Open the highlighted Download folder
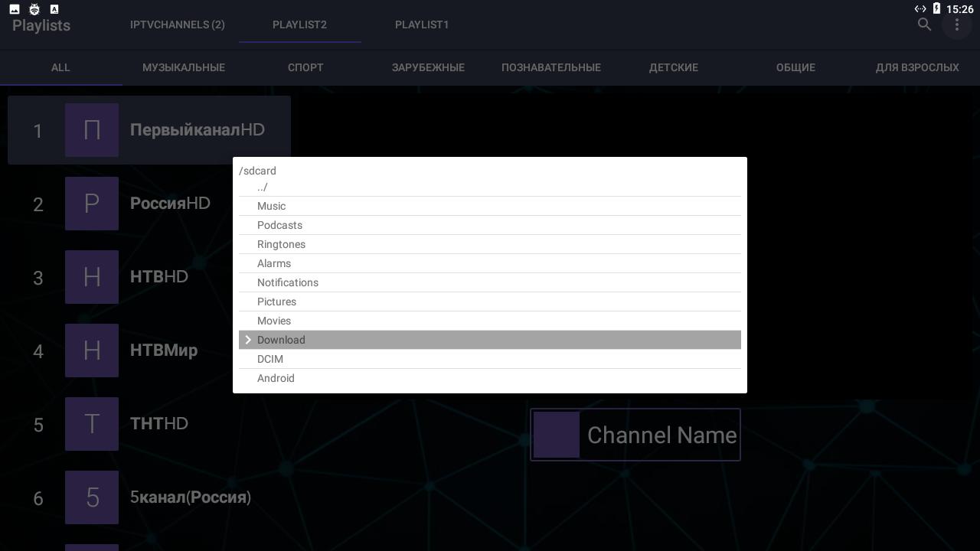980x551 pixels. tap(490, 340)
